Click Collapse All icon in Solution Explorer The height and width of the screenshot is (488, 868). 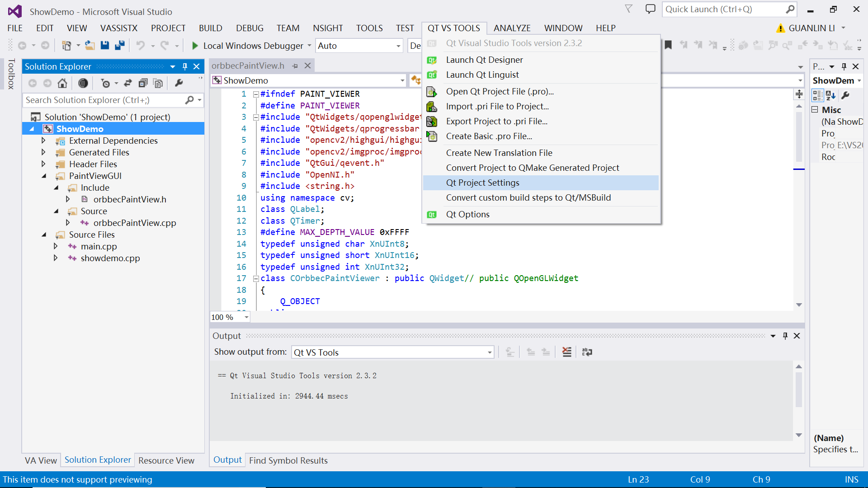[143, 83]
